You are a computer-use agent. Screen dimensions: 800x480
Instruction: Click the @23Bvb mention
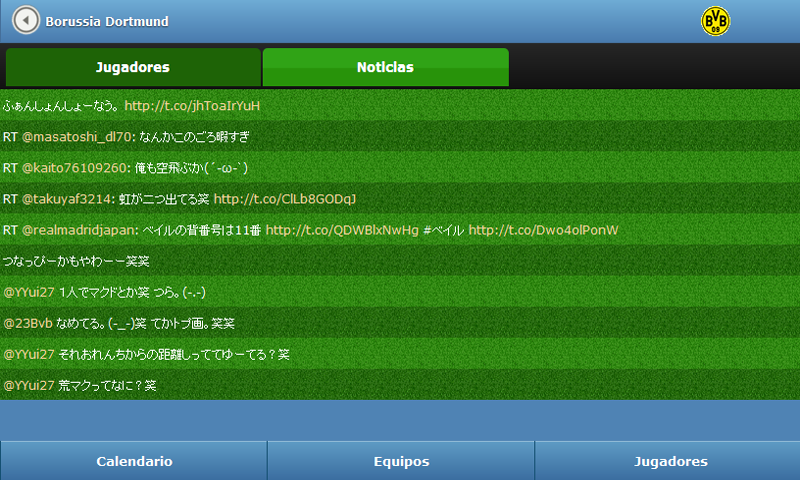(x=28, y=323)
